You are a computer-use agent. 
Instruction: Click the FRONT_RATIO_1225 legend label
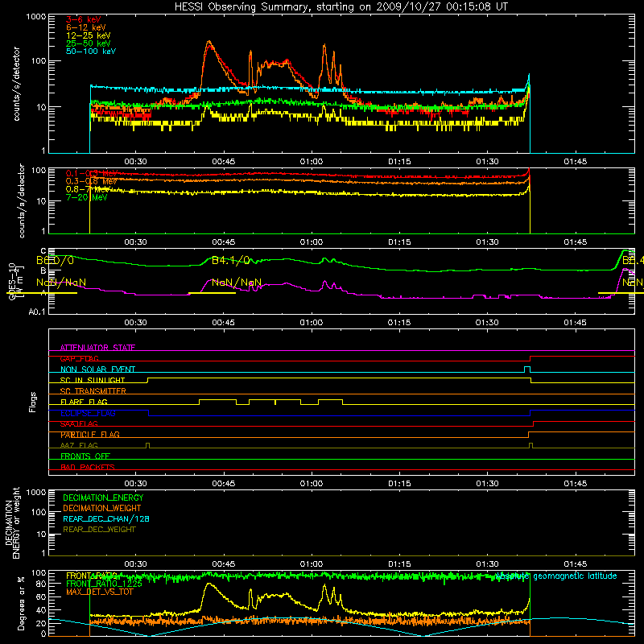coord(104,584)
